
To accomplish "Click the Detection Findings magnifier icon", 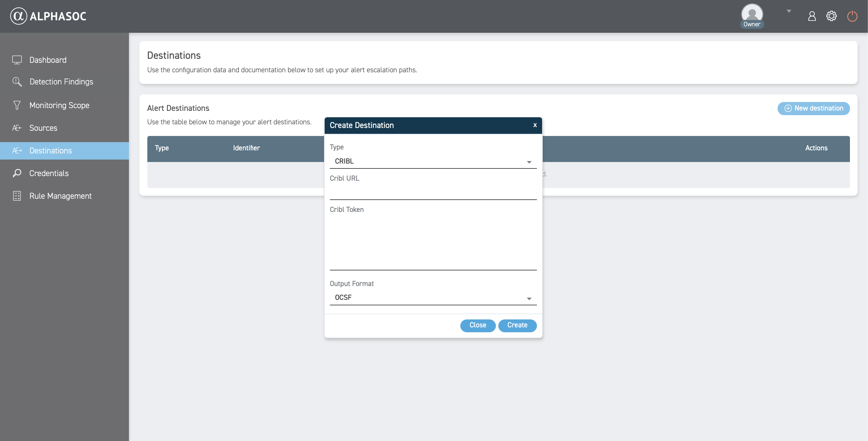I will point(17,81).
